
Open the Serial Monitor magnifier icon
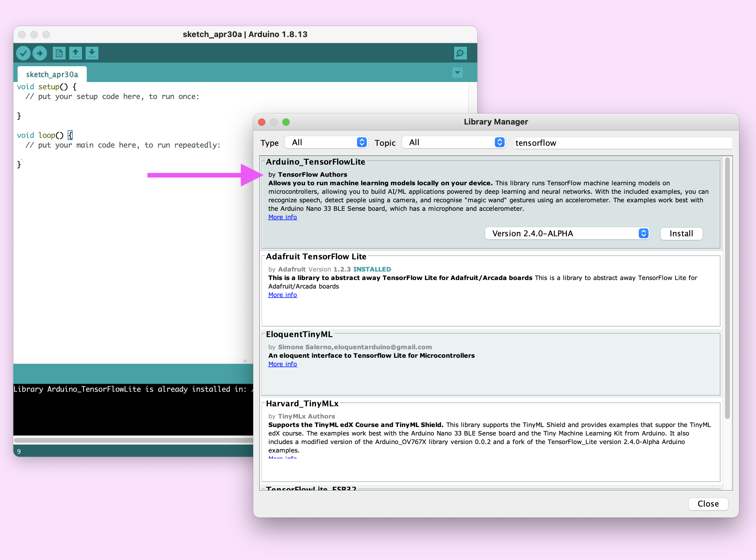pyautogui.click(x=460, y=53)
